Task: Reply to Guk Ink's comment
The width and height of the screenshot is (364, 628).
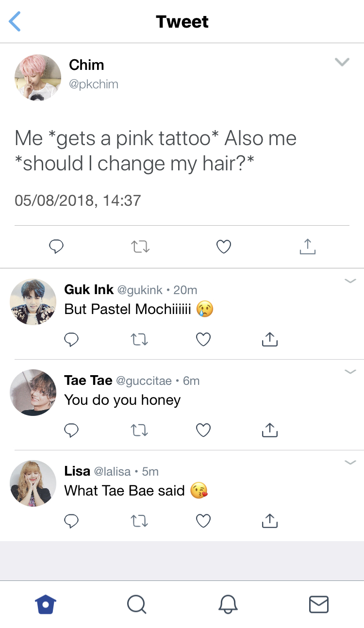Action: (x=71, y=340)
